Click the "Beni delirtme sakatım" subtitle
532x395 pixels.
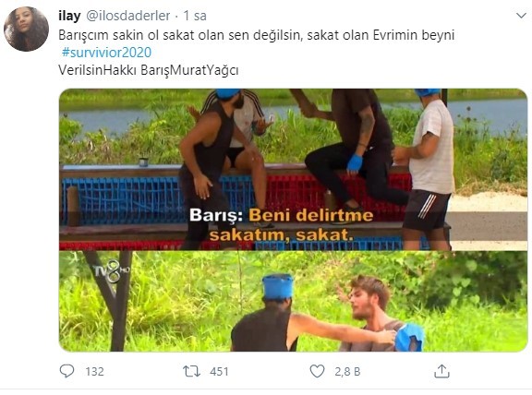282,225
